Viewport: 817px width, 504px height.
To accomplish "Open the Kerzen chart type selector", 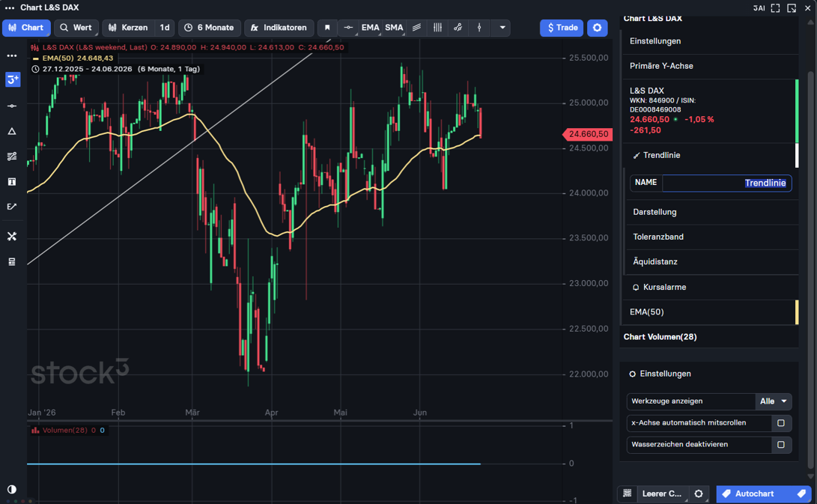I will click(x=128, y=28).
